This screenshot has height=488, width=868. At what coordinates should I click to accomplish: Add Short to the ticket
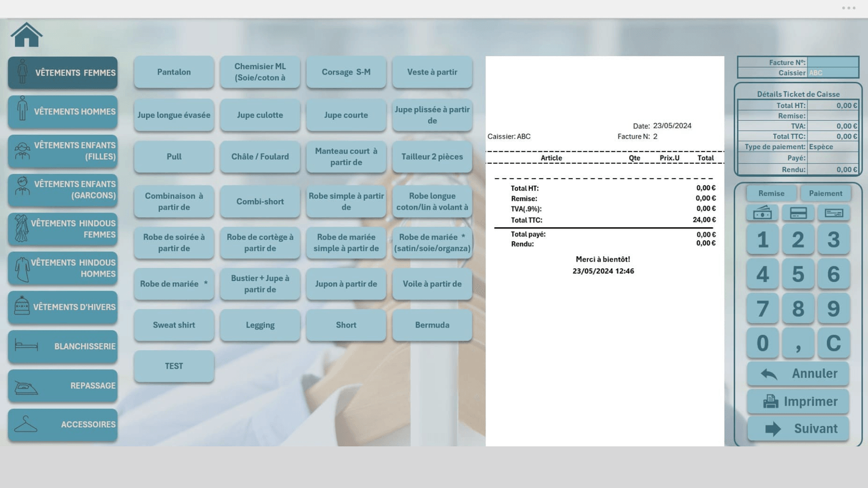(x=346, y=325)
